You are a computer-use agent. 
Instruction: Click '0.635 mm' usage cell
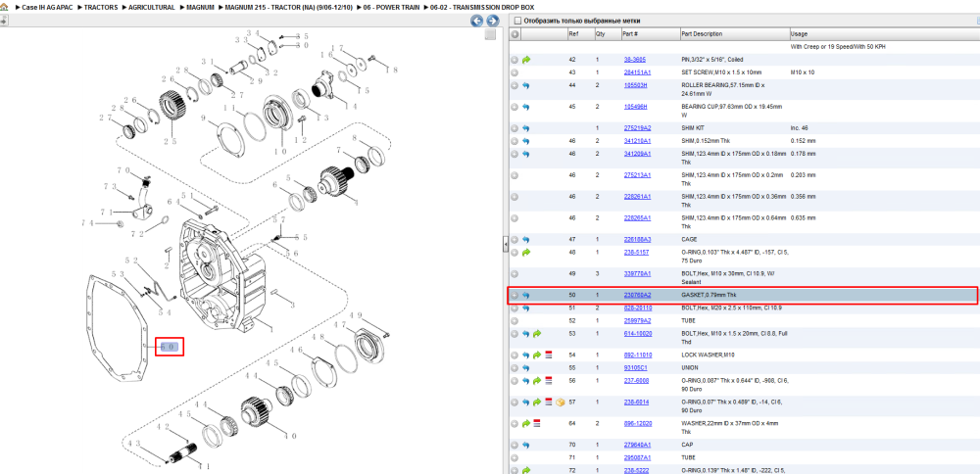pyautogui.click(x=803, y=218)
